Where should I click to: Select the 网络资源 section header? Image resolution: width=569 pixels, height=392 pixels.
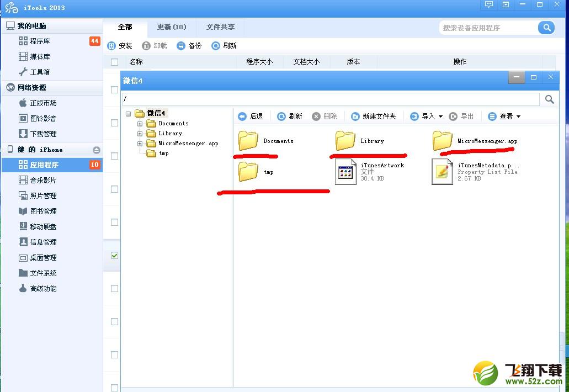click(52, 87)
